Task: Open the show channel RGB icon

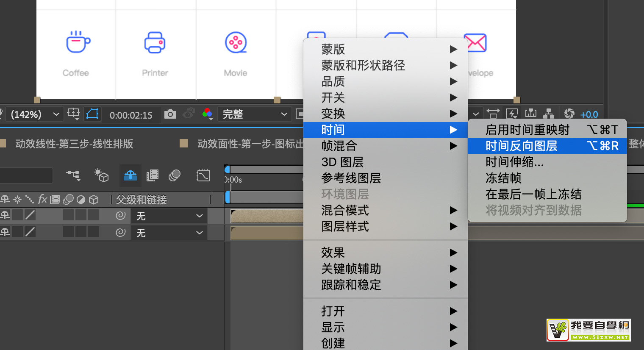Action: 207,114
